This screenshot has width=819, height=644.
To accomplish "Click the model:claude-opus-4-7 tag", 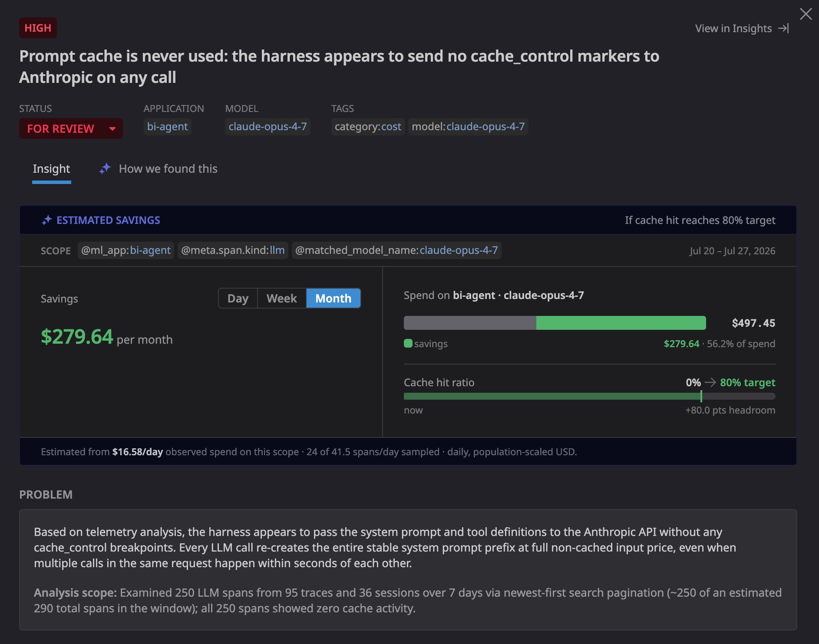I will tap(468, 127).
